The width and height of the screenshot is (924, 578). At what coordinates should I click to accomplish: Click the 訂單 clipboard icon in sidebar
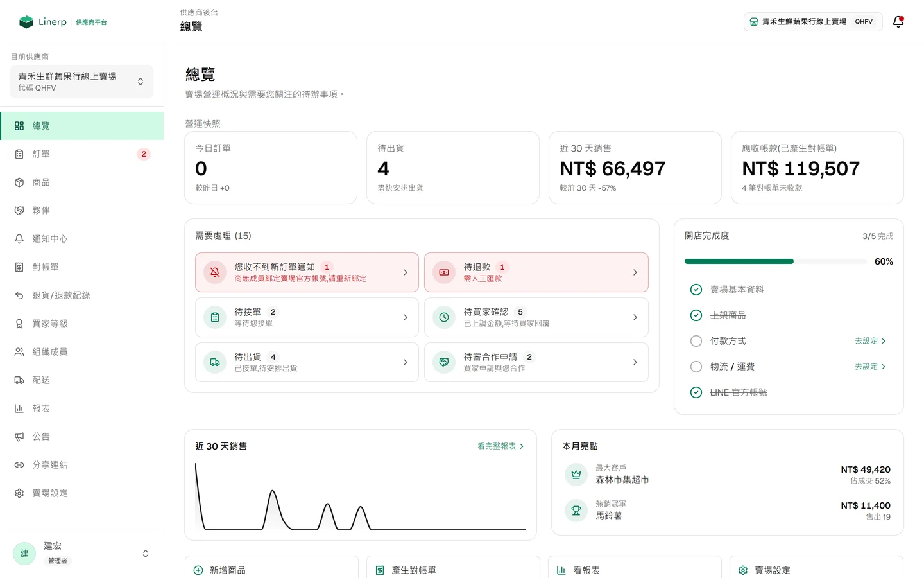click(19, 154)
